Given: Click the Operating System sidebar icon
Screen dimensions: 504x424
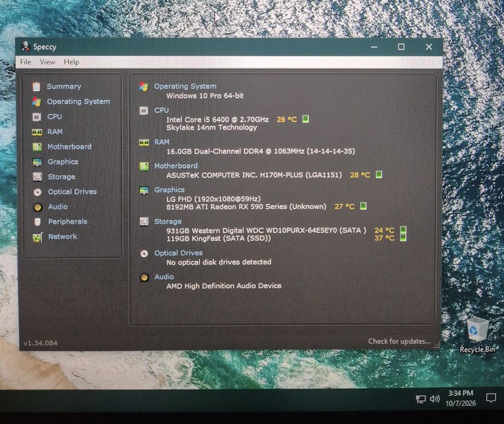Looking at the screenshot, I should click(x=36, y=102).
